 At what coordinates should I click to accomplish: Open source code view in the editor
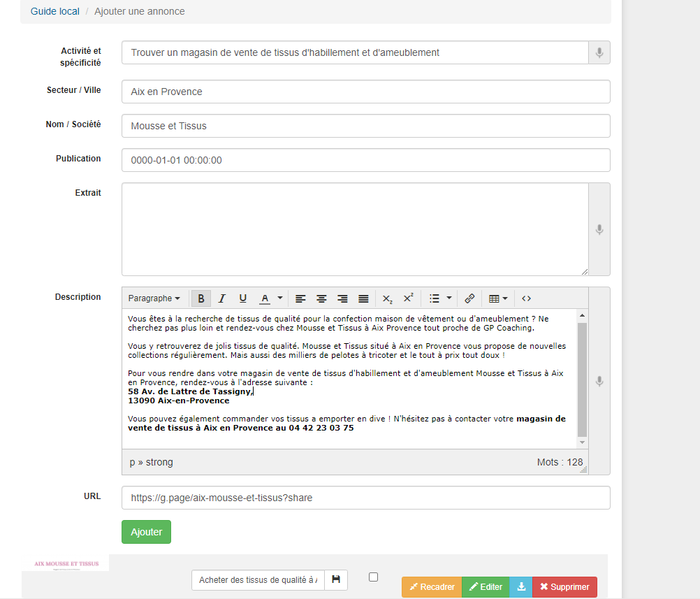[527, 298]
